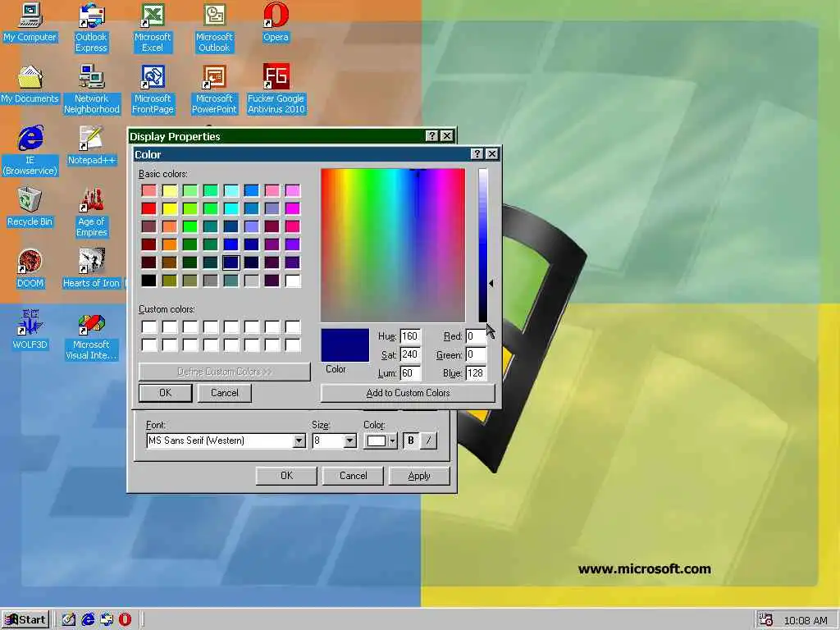Select the white basic color swatch
The image size is (840, 630).
coord(293,281)
